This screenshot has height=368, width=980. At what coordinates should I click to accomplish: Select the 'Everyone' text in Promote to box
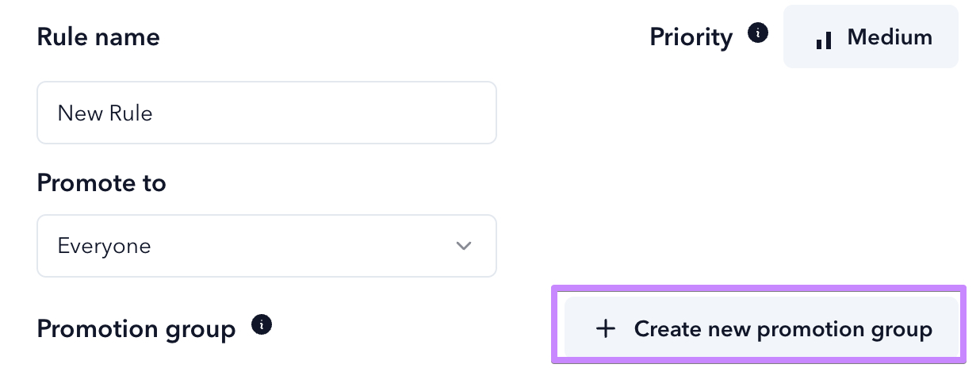[x=104, y=247]
